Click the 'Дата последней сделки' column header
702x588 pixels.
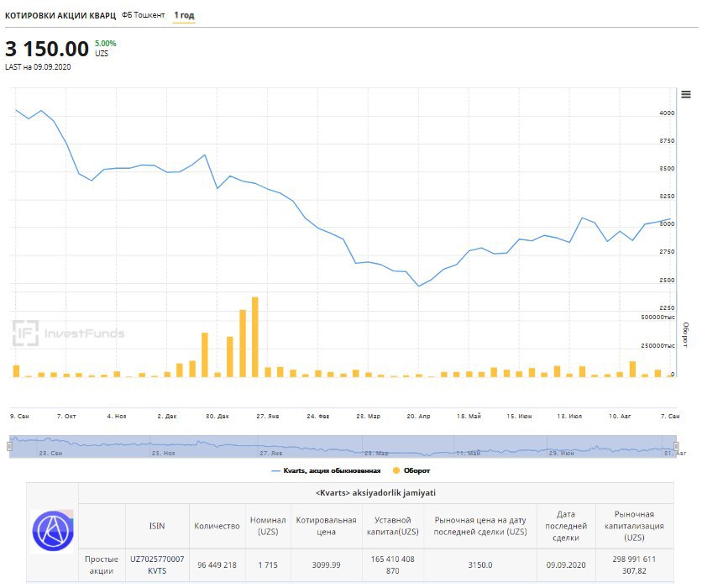pyautogui.click(x=566, y=526)
